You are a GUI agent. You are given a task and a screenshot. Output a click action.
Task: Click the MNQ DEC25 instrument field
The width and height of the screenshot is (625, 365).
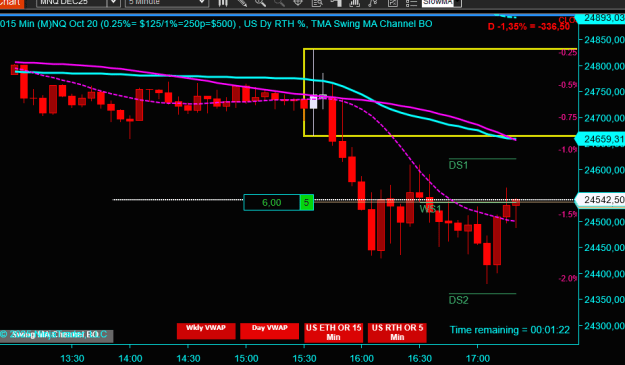pyautogui.click(x=72, y=3)
